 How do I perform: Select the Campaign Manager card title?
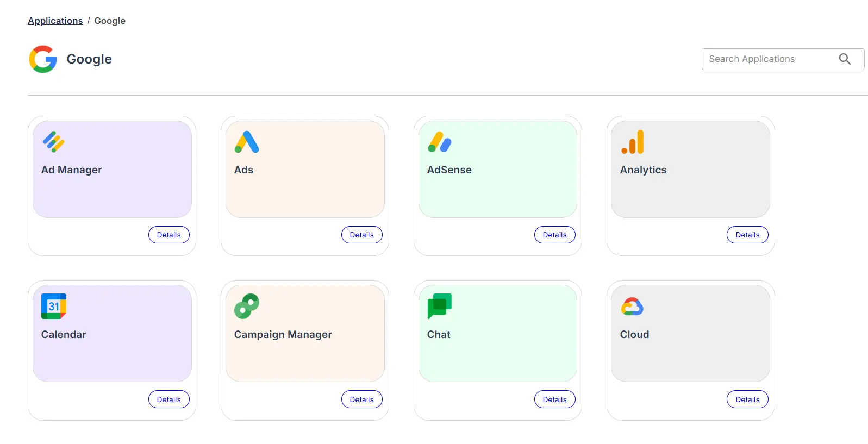(283, 334)
